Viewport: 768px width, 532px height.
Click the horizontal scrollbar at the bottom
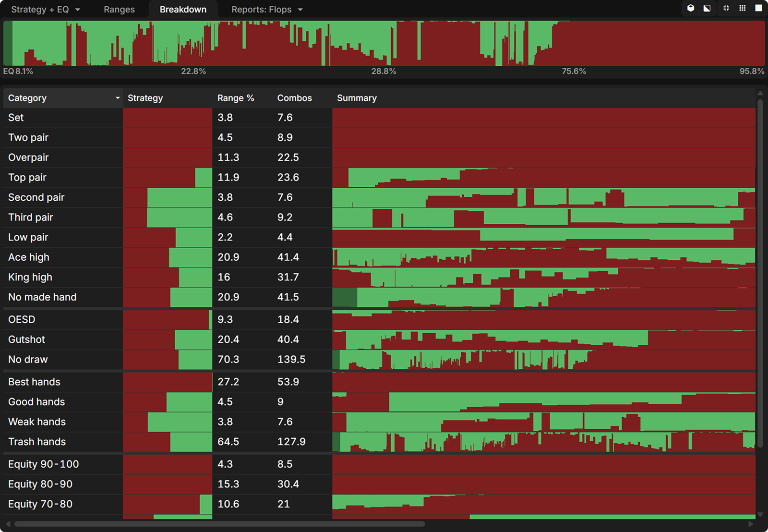pos(219,524)
